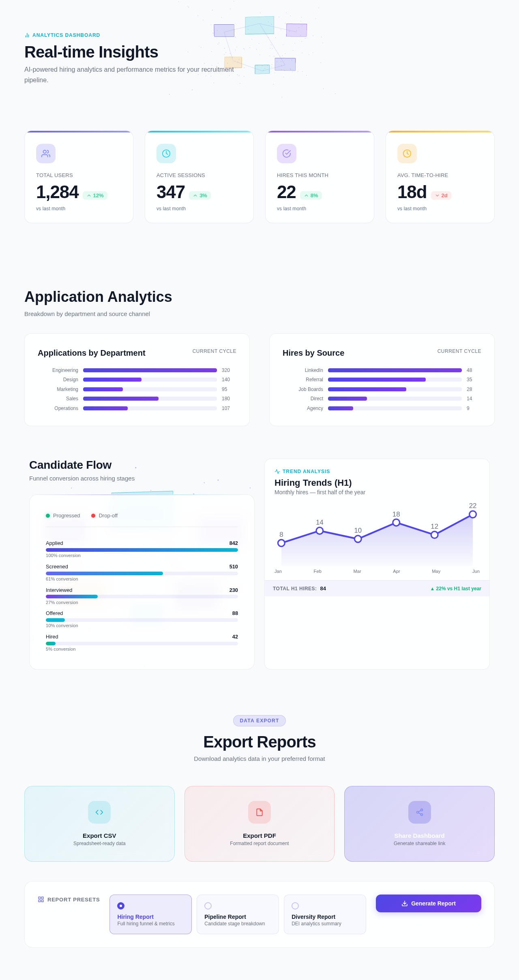
Task: Open the Export CSV card
Action: click(x=99, y=824)
